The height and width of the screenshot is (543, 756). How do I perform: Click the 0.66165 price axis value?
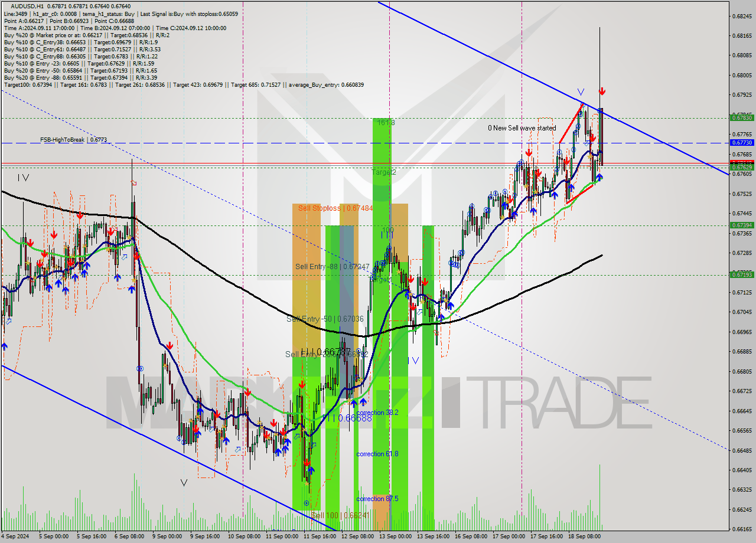(x=742, y=529)
